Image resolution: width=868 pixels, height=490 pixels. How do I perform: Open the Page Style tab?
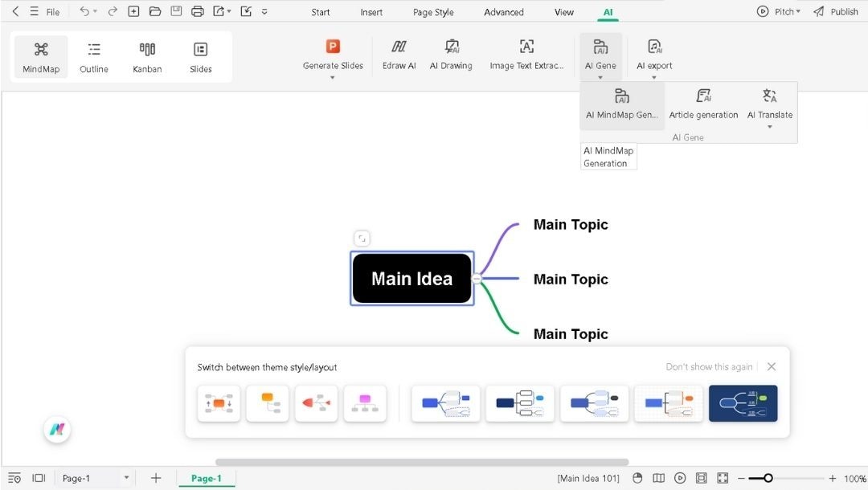(432, 11)
